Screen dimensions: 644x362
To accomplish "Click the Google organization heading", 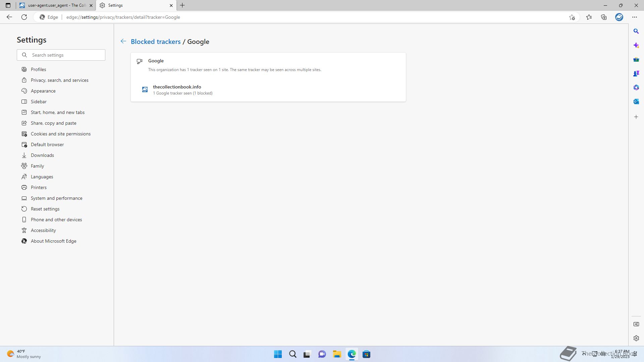I will pyautogui.click(x=156, y=61).
